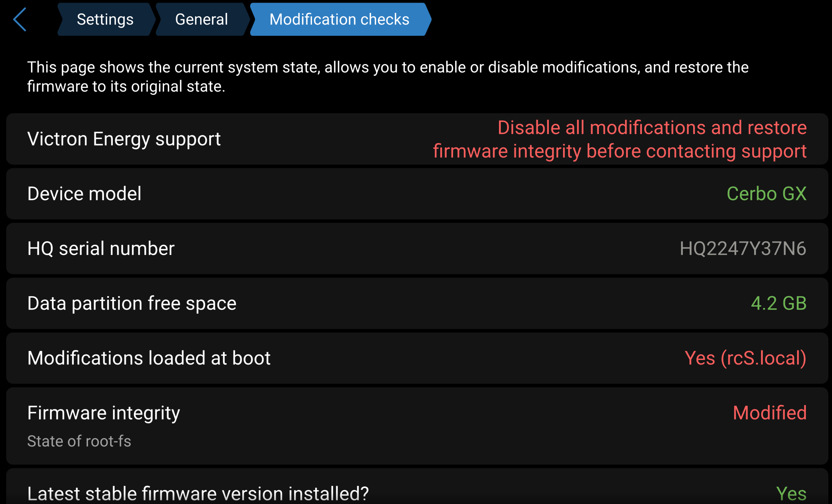Select Latest stable firmware version installed label
This screenshot has height=504, width=832.
pyautogui.click(x=198, y=494)
